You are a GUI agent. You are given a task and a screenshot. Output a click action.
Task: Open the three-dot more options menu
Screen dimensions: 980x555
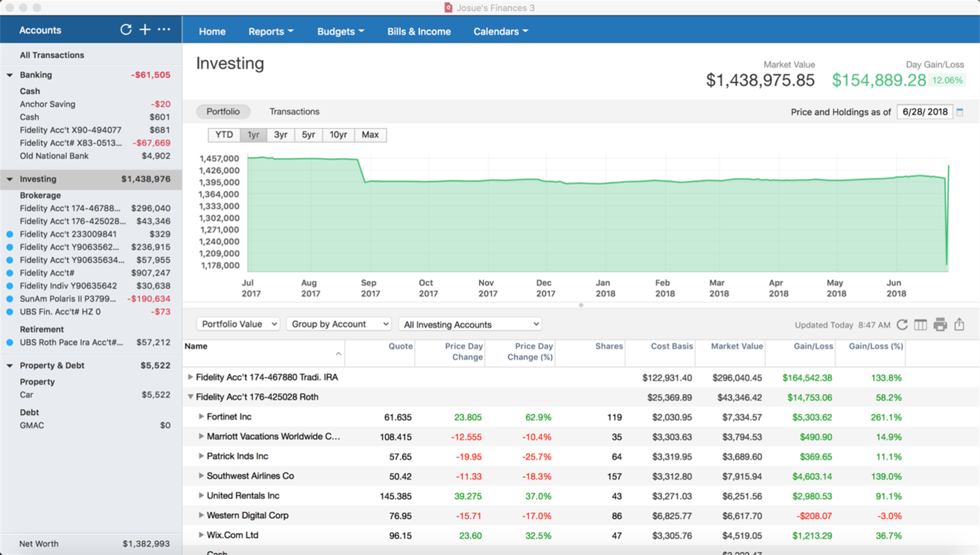[x=164, y=30]
